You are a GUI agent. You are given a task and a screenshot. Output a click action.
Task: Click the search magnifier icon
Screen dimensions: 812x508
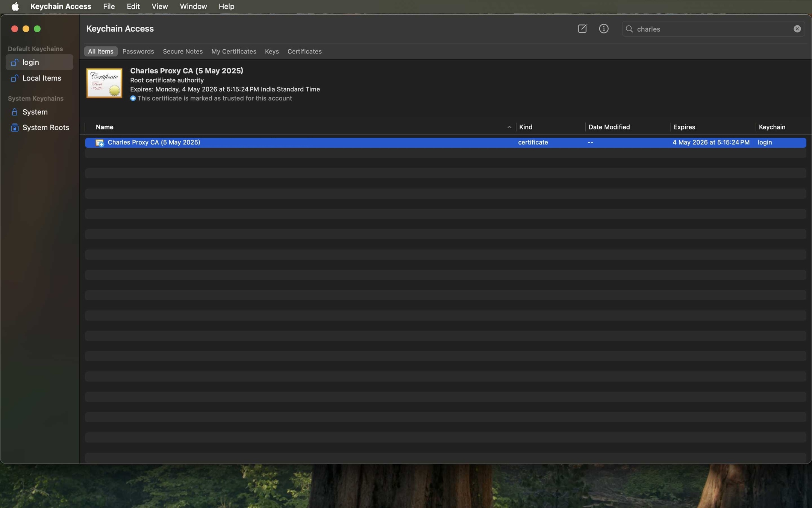coord(629,29)
